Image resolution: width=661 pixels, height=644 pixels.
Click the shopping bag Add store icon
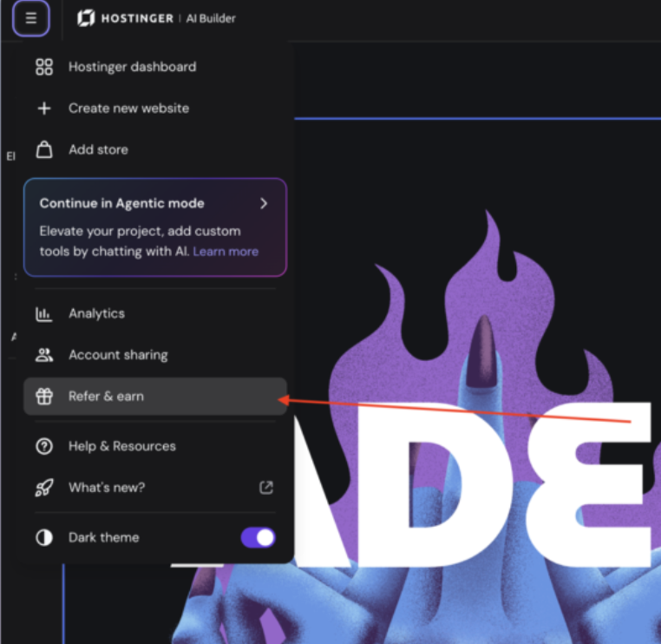click(x=44, y=150)
